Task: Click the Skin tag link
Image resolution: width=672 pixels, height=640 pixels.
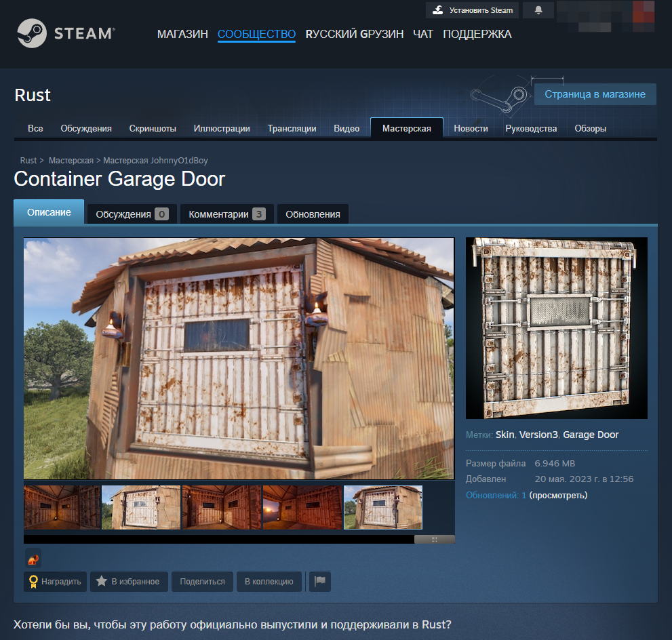Action: [505, 435]
